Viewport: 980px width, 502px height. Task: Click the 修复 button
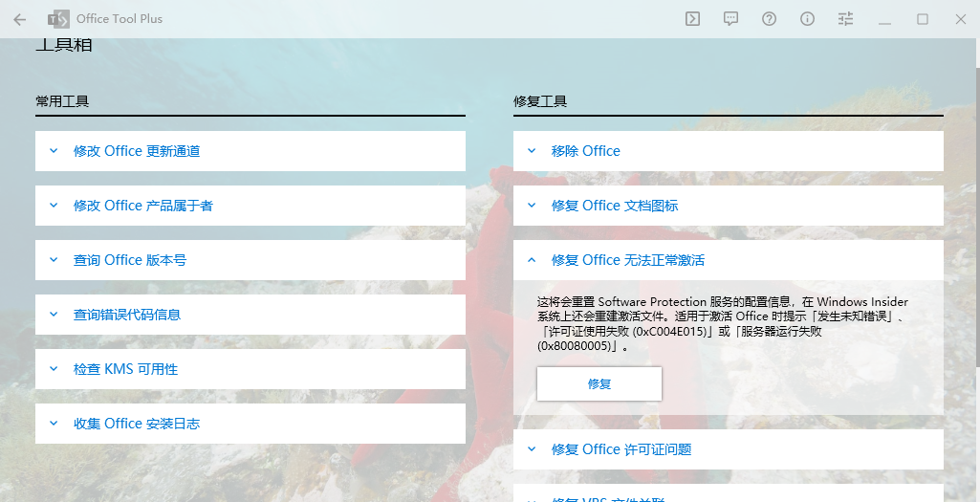pos(599,383)
